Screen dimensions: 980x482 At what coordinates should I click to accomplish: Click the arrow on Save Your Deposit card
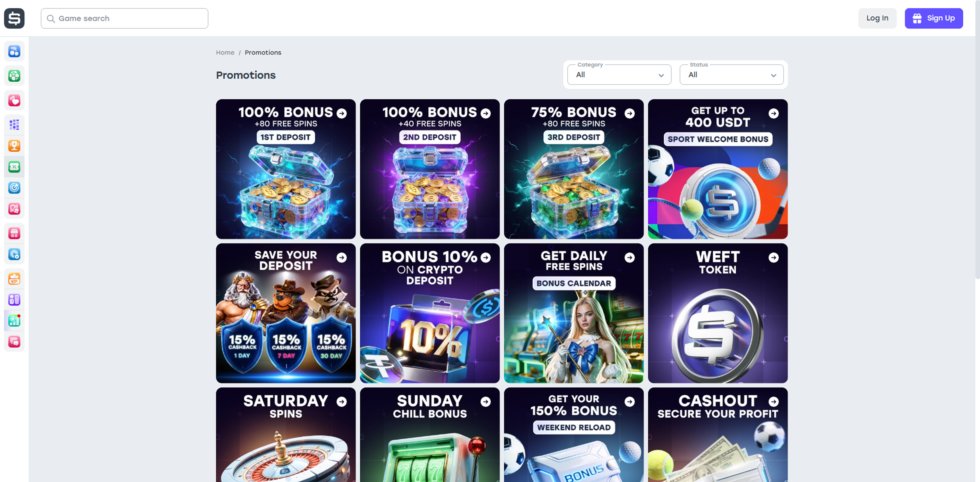(x=342, y=258)
